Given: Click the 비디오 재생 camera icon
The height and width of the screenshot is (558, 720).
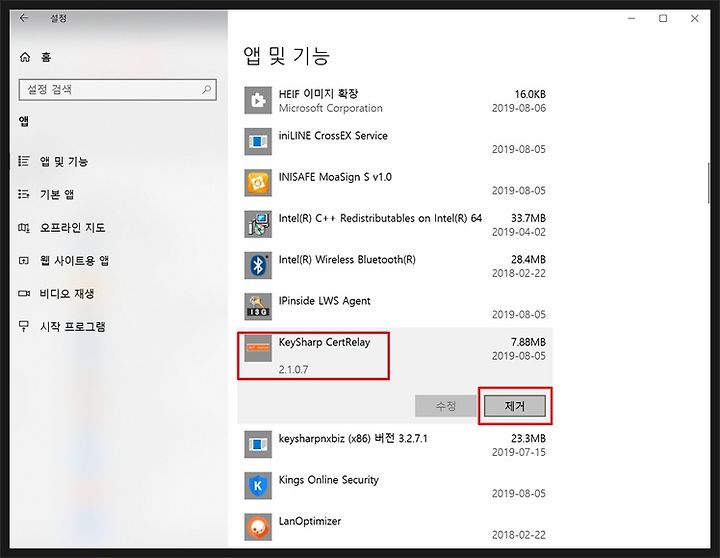Looking at the screenshot, I should click(x=24, y=293).
